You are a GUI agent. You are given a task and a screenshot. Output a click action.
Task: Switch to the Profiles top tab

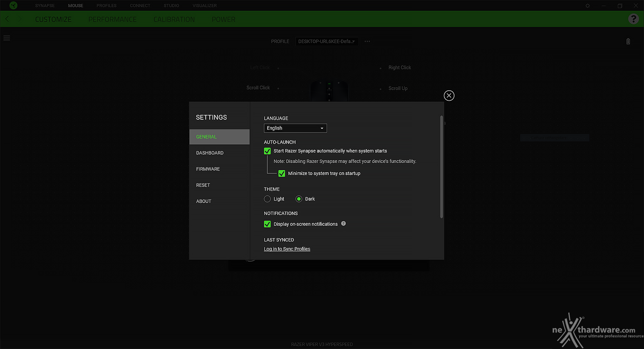coord(107,6)
